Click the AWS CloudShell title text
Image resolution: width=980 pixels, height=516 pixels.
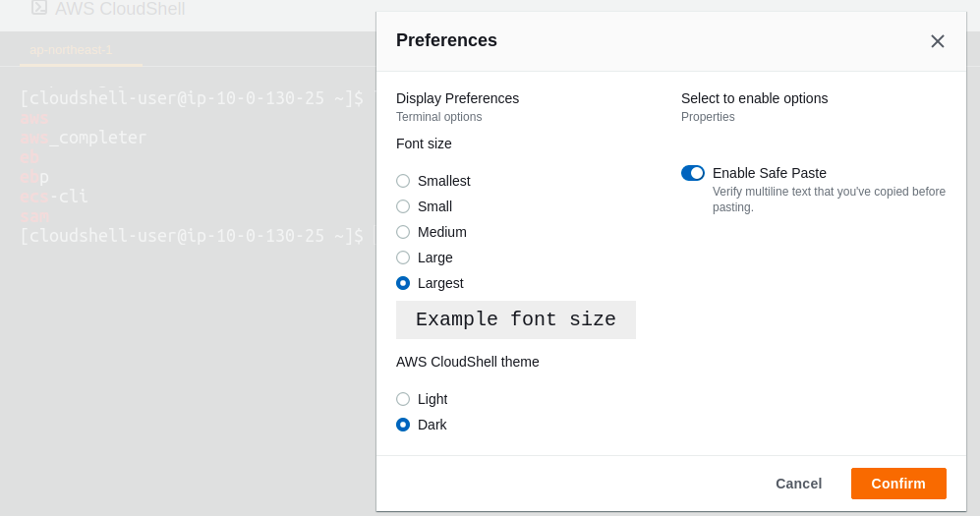tap(120, 9)
